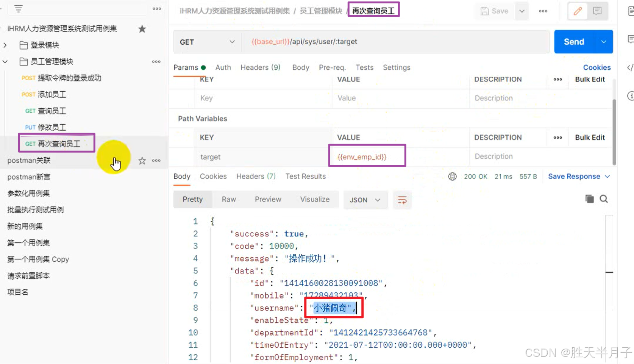Open the request Body tab
This screenshot has height=364, width=634.
[x=301, y=67]
